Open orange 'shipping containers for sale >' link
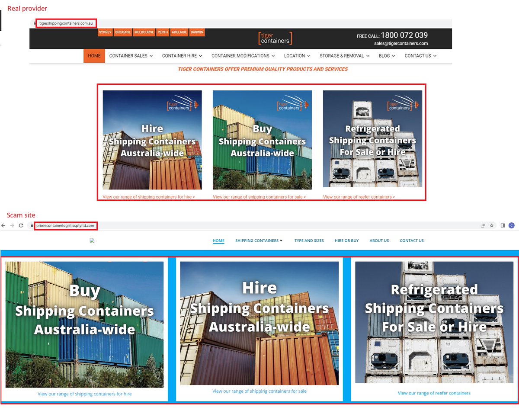Screen dimensions: 519x420 pyautogui.click(x=259, y=197)
